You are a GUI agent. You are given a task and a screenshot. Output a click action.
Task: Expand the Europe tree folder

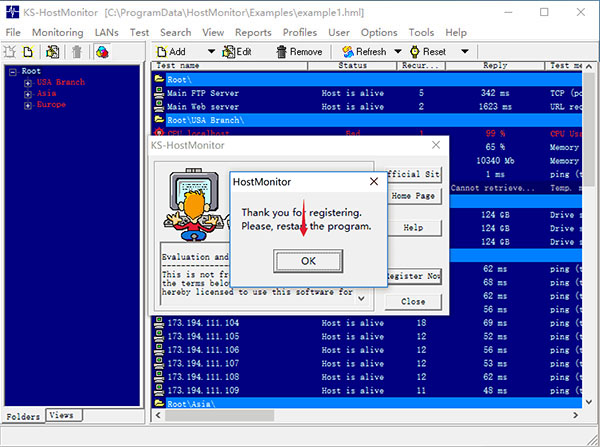coord(27,104)
